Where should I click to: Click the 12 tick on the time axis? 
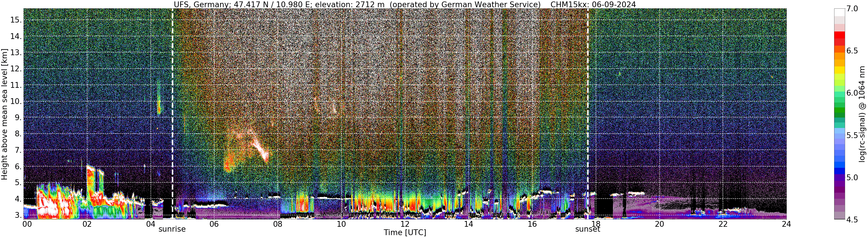point(405,224)
